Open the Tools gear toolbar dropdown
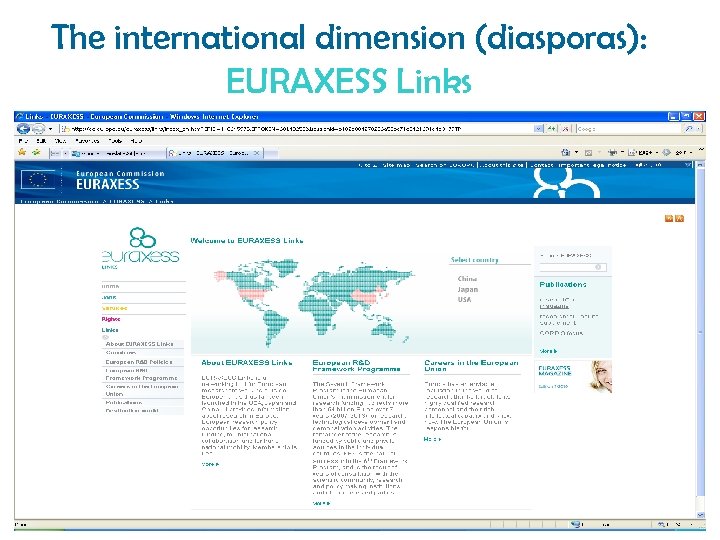Image resolution: width=720 pixels, height=540 pixels. [676, 152]
